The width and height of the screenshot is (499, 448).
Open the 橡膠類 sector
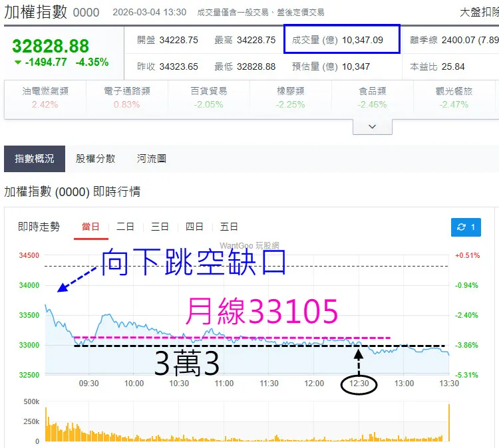[291, 98]
